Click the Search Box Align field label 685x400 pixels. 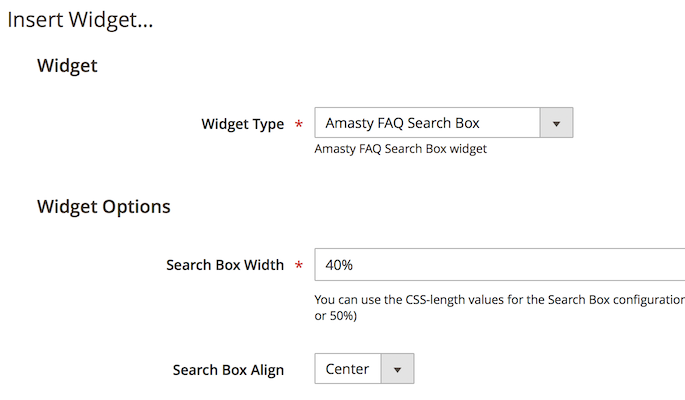pos(228,370)
